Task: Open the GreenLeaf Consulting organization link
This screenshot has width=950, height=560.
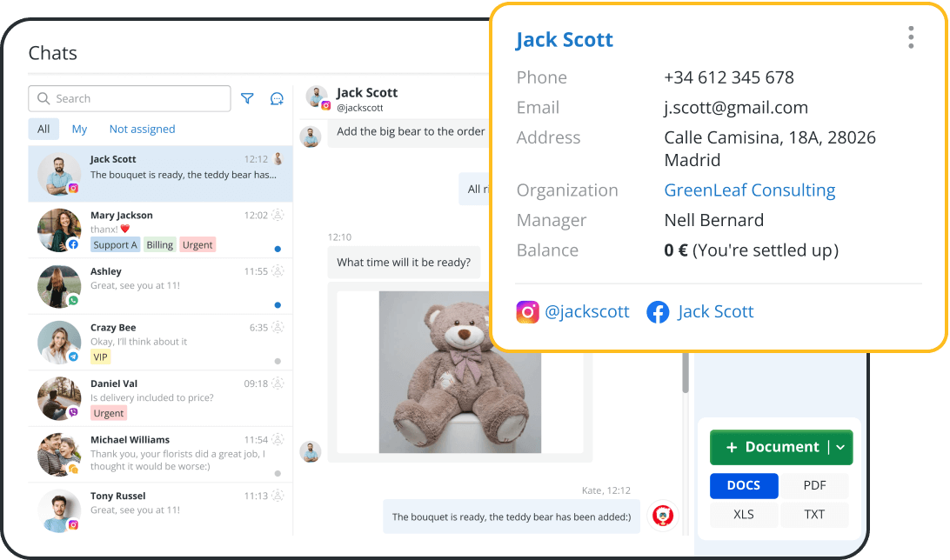Action: 749,190
